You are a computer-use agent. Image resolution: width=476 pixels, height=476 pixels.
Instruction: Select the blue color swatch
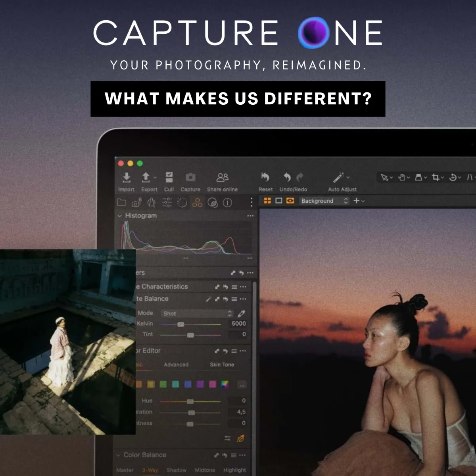188,384
